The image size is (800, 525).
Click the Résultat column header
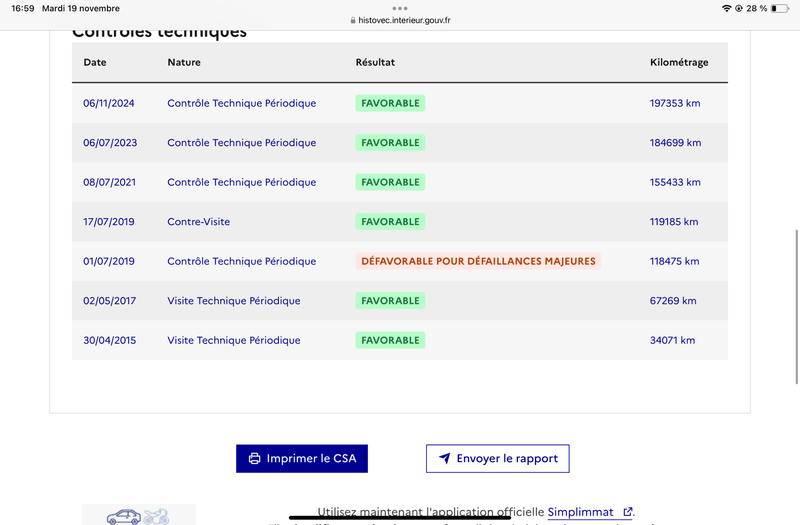(375, 62)
